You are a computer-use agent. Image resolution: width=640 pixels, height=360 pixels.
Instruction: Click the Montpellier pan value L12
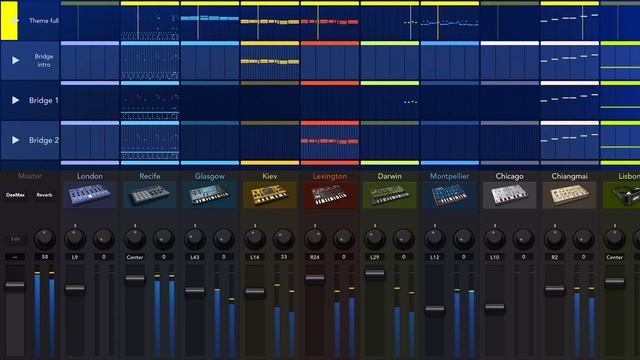[x=435, y=257]
